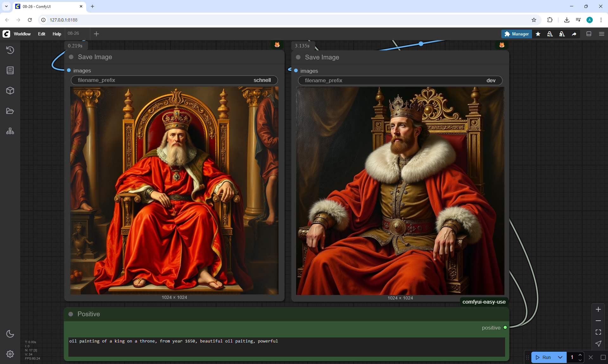
Task: Toggle dark theme moon icon
Action: coord(10,334)
